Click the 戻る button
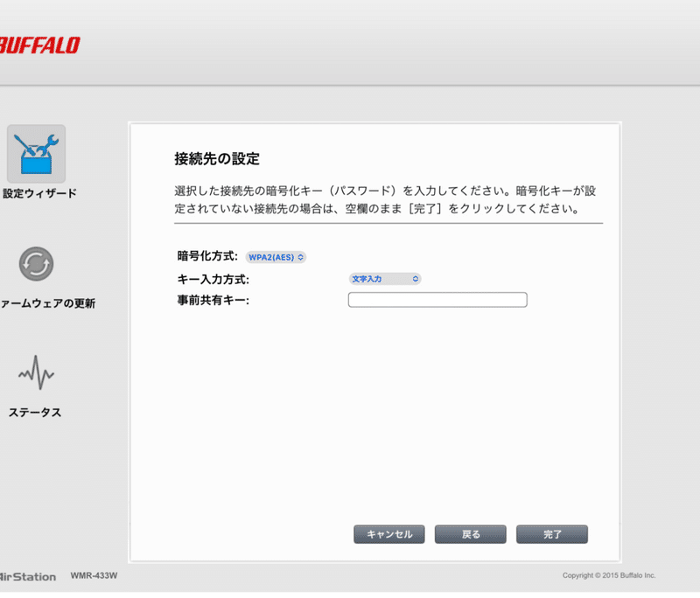700x598 pixels. coord(471,534)
